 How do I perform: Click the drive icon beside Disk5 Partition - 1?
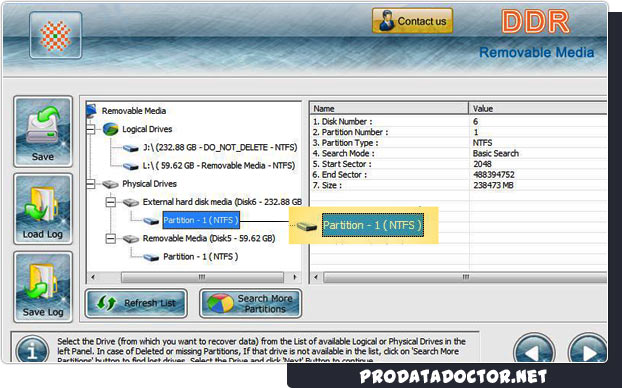151,257
